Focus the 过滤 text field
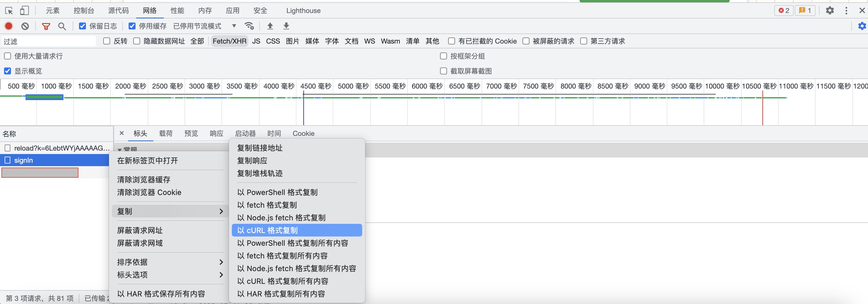The height and width of the screenshot is (304, 868). point(49,41)
